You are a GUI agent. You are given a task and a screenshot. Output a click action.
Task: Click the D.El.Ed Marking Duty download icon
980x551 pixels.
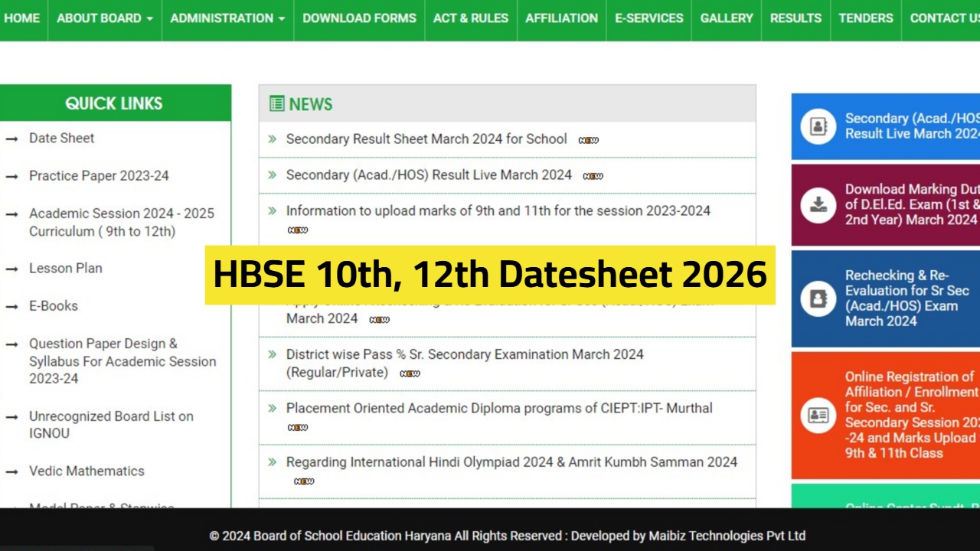point(818,204)
